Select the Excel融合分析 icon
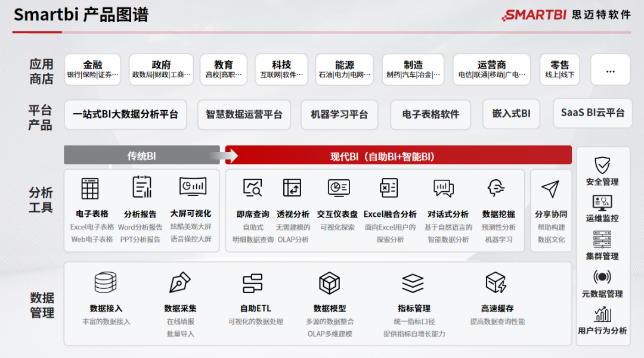The image size is (644, 358). pos(389,186)
